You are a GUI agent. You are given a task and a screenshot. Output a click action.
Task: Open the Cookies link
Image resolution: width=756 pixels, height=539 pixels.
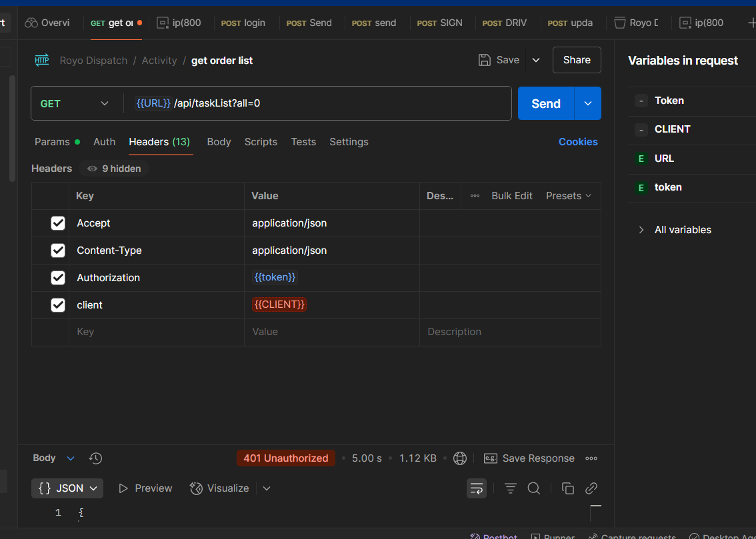click(577, 142)
